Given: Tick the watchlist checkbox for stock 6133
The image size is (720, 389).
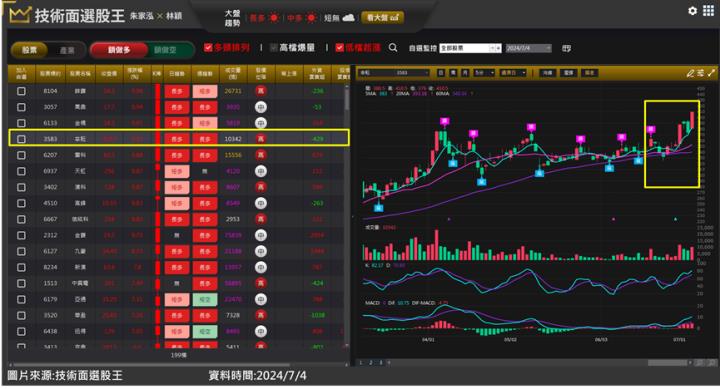Looking at the screenshot, I should pyautogui.click(x=21, y=123).
